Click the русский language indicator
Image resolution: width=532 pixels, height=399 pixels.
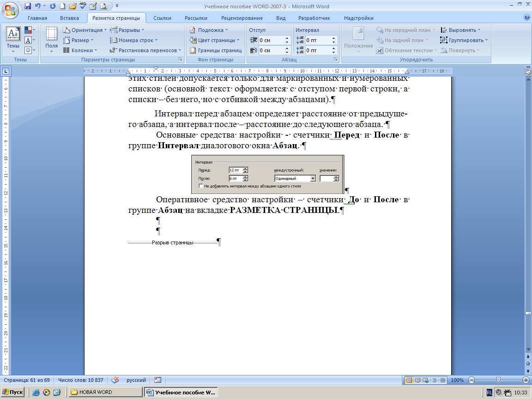[x=136, y=380]
